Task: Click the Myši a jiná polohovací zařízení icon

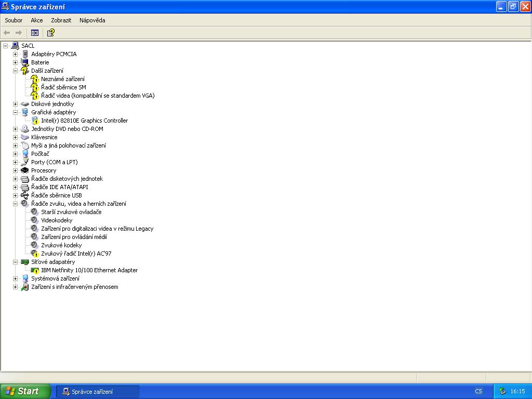Action: point(25,145)
